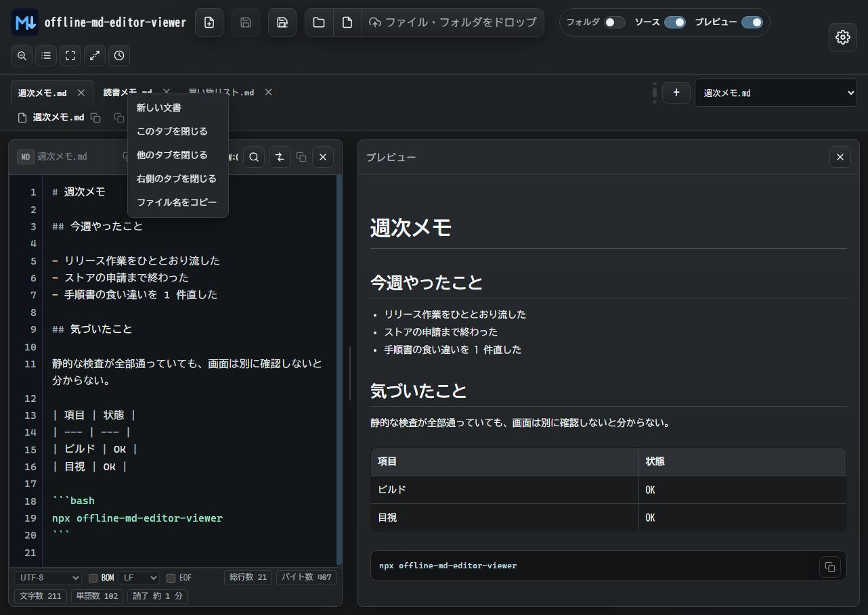Check the BOM checkbox
The width and height of the screenshot is (868, 615).
click(93, 578)
